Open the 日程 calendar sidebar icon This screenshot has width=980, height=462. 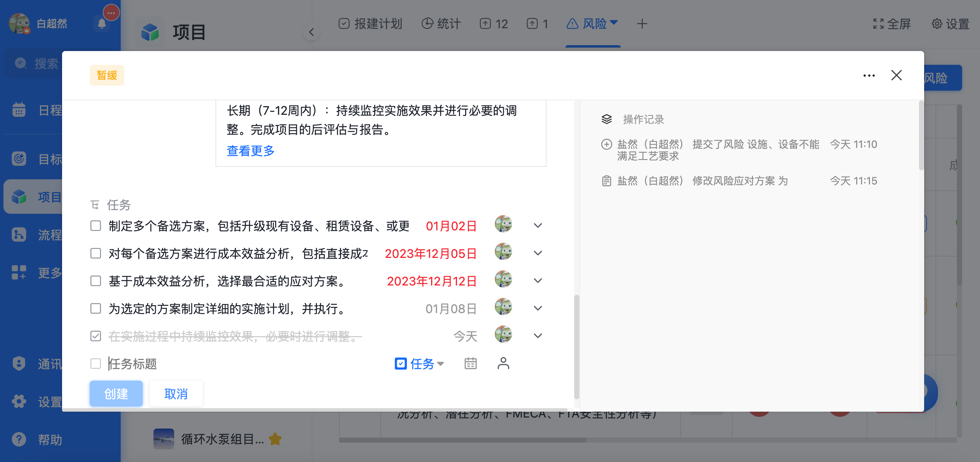tap(19, 110)
